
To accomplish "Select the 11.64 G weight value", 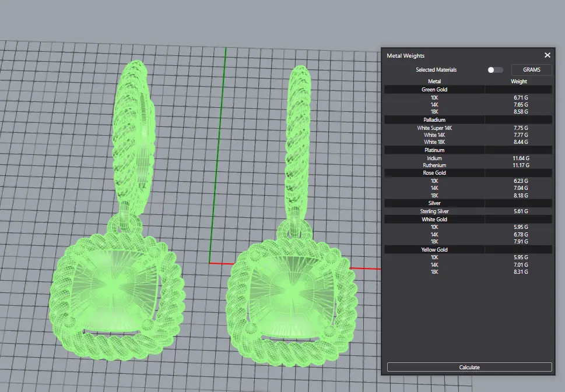I will click(520, 158).
